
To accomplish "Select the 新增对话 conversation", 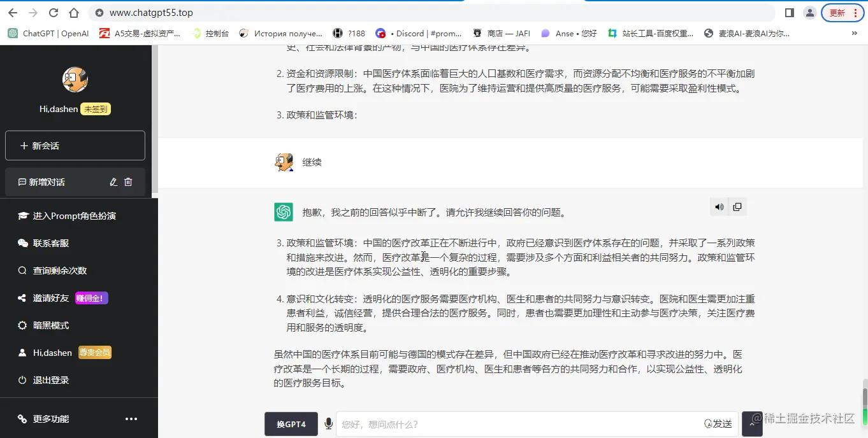I will (75, 182).
